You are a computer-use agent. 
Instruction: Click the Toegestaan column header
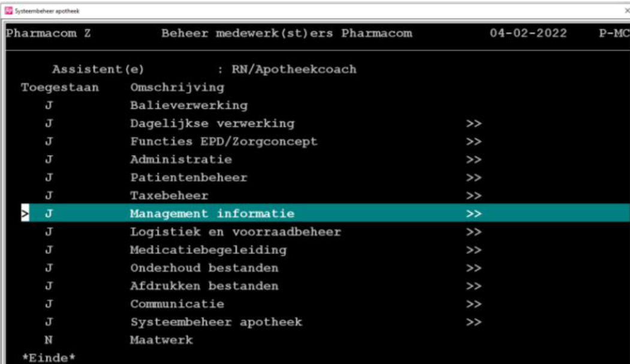click(x=60, y=87)
